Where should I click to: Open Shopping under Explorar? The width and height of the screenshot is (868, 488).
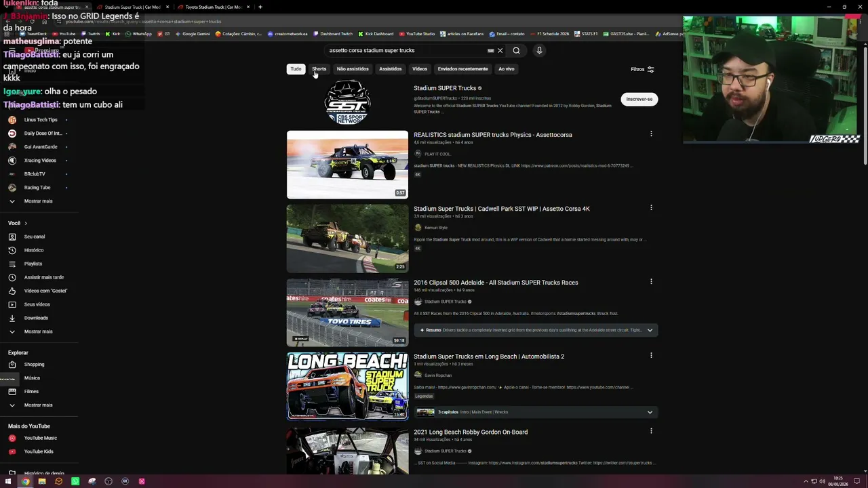[34, 365]
